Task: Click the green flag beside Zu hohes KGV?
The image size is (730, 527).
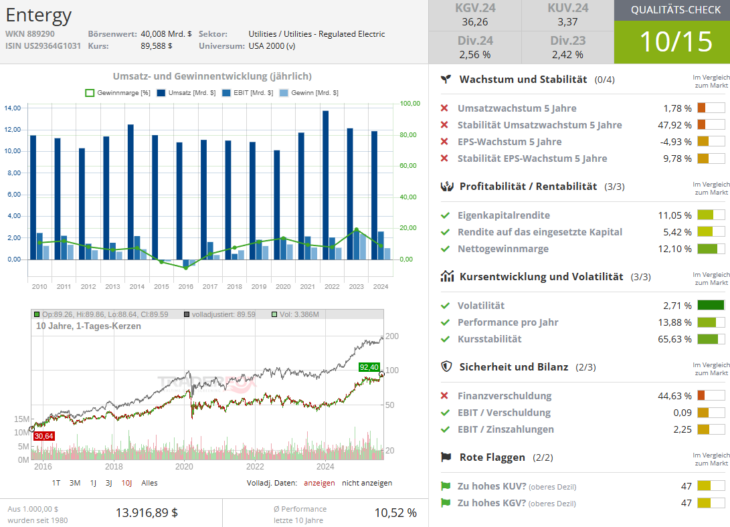Action: pyautogui.click(x=446, y=503)
